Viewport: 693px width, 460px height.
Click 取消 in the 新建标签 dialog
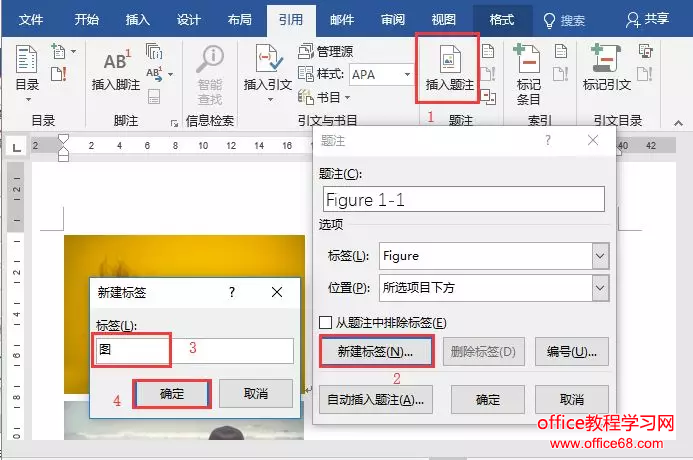pyautogui.click(x=256, y=394)
